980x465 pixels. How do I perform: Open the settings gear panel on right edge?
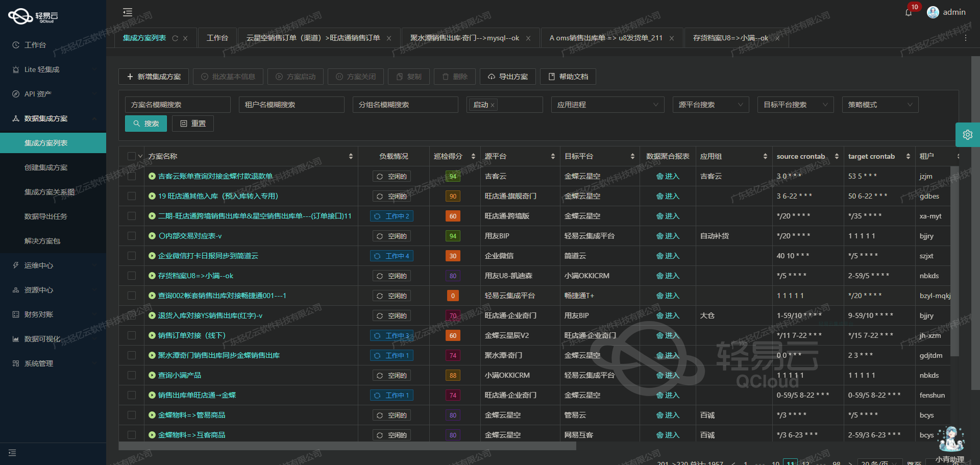[x=968, y=135]
